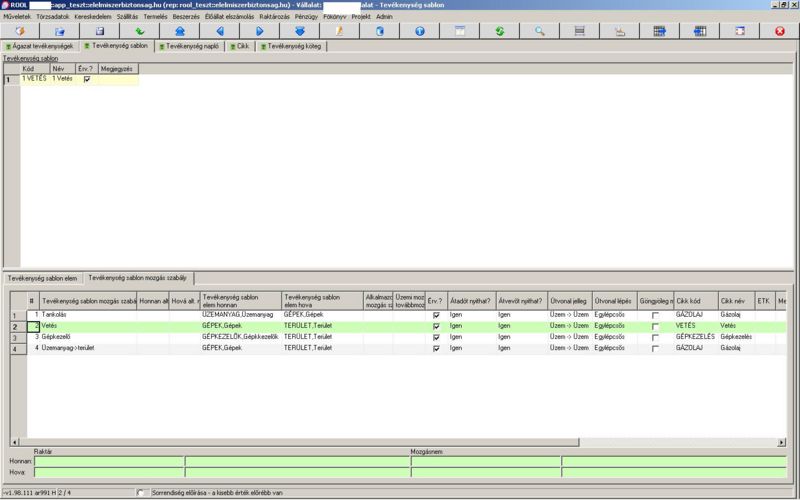The height and width of the screenshot is (500, 800).
Task: Click the green undo arrow toolbar icon
Action: [139, 31]
